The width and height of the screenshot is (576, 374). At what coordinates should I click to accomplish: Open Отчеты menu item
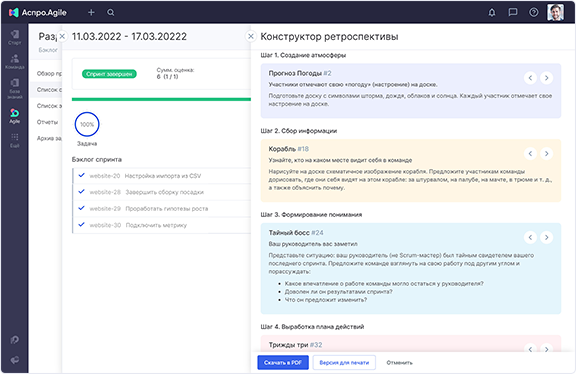point(47,122)
